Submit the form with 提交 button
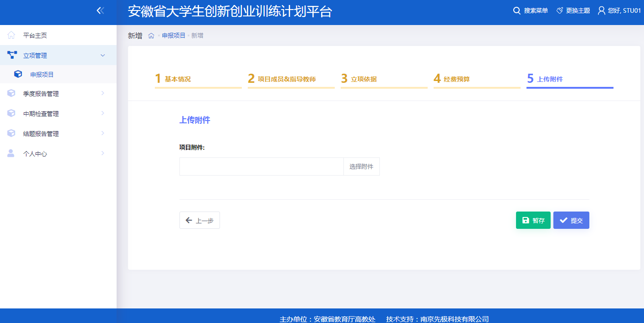The image size is (644, 323). point(571,220)
